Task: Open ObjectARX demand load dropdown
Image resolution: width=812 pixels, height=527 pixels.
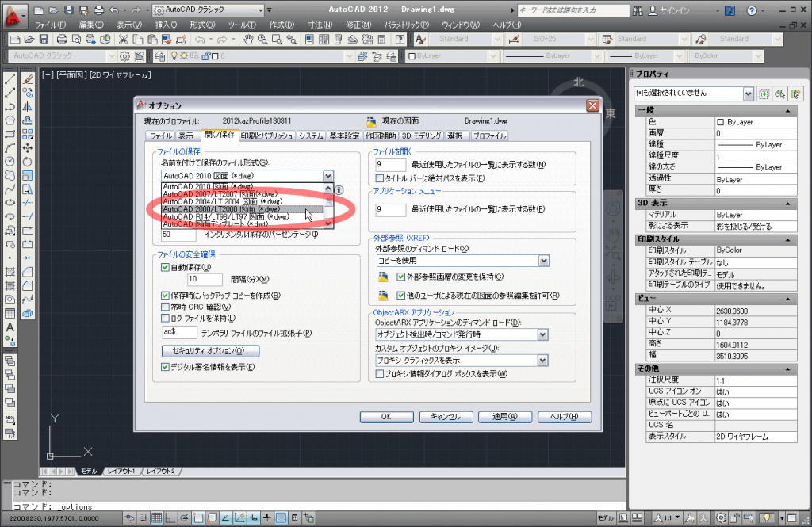Action: pyautogui.click(x=542, y=334)
